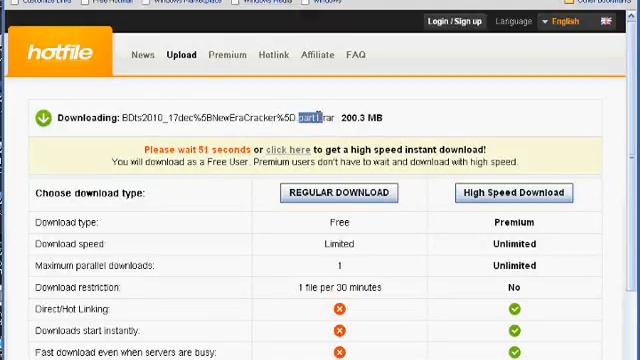Follow the 'click here' instant download link
This screenshot has height=360, width=640.
point(288,150)
